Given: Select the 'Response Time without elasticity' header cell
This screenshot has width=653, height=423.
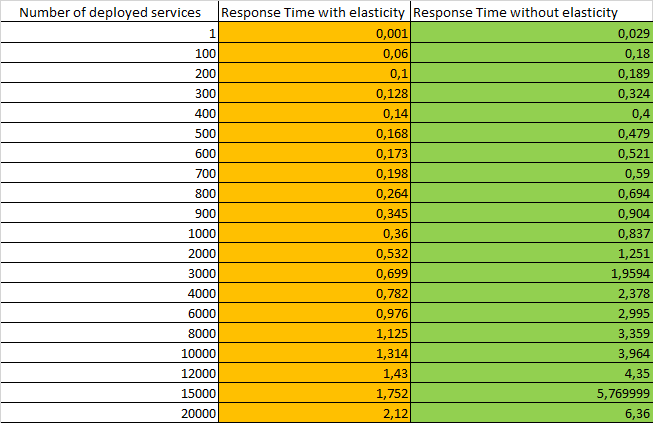Looking at the screenshot, I should pyautogui.click(x=532, y=11).
